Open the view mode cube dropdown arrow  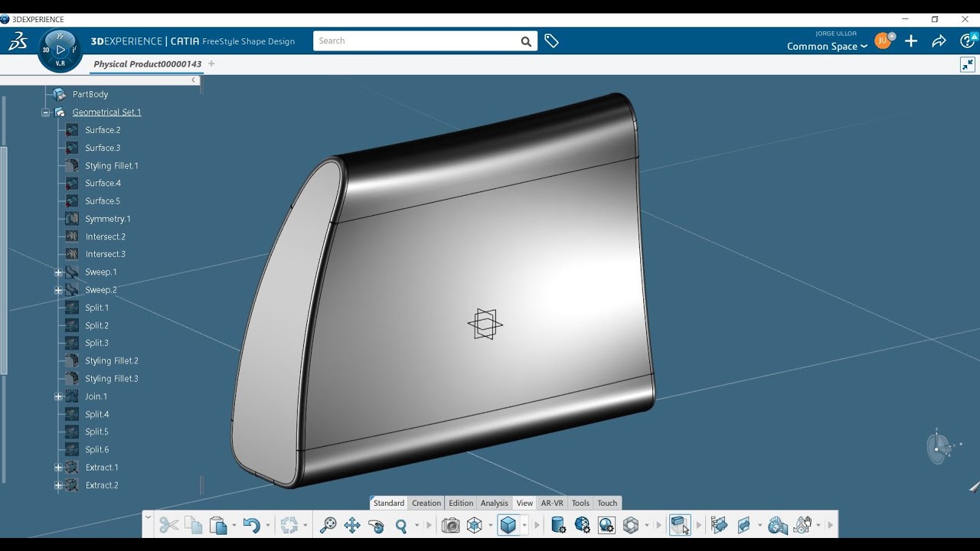click(524, 526)
